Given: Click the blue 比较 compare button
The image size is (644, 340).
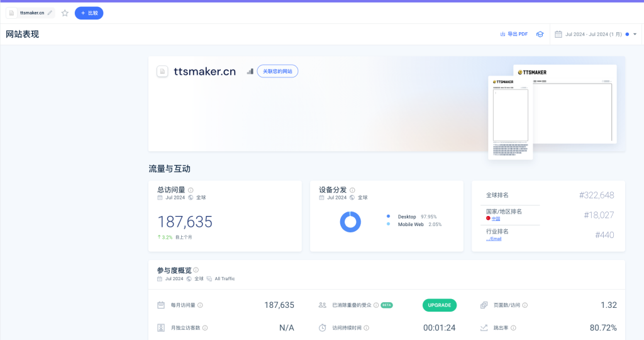Looking at the screenshot, I should coord(89,13).
